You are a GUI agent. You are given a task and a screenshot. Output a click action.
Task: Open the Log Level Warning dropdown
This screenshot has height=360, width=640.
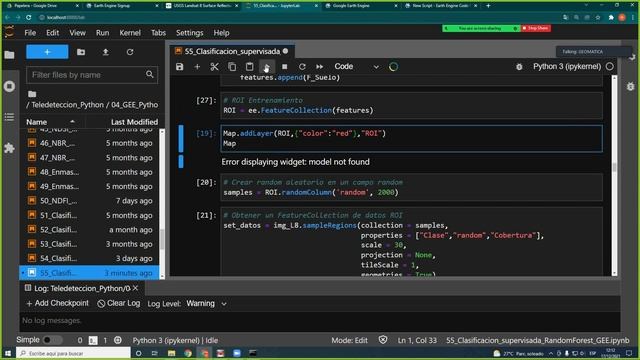[x=207, y=304]
